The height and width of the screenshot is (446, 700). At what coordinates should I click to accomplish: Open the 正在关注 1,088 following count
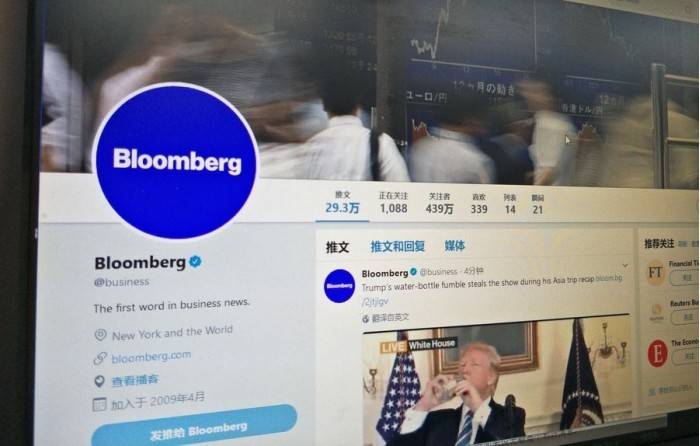[x=393, y=203]
